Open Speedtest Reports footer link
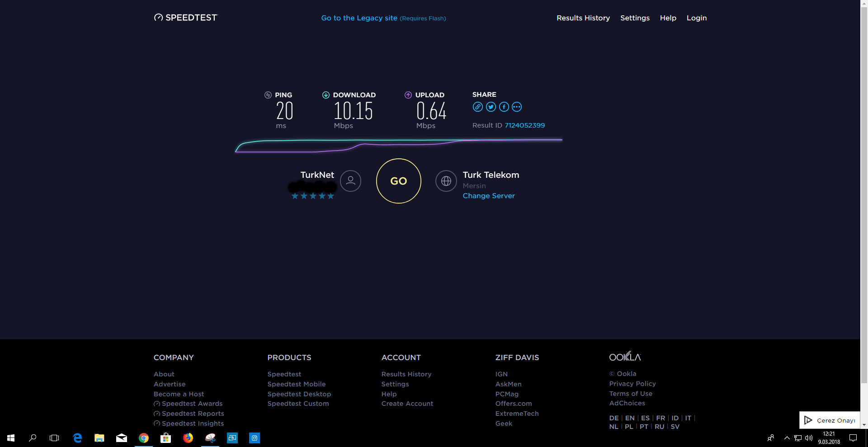Screen dimensions: 868x447 point(189,414)
